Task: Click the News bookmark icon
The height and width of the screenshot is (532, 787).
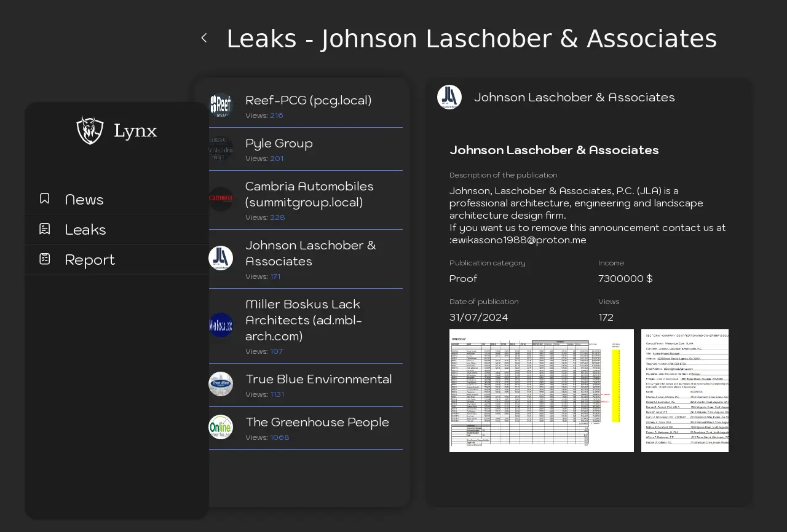Action: point(45,198)
